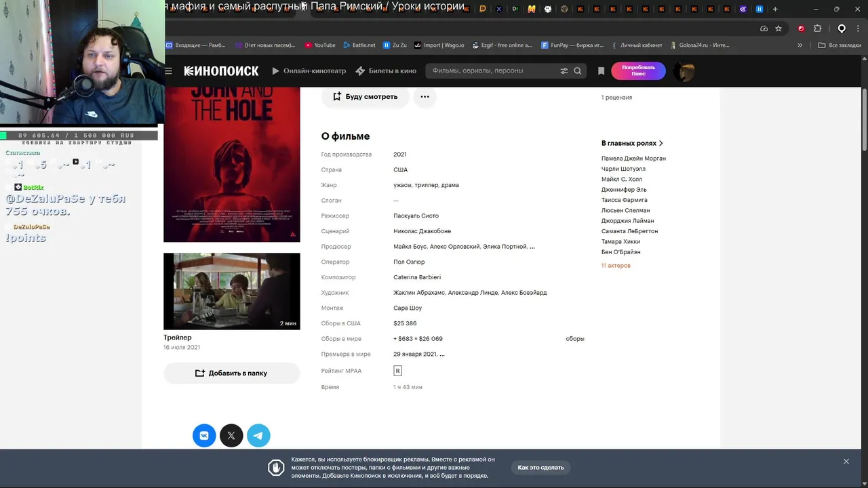Open screenwriter Николас Джакобоне
The height and width of the screenshot is (488, 868).
(422, 231)
